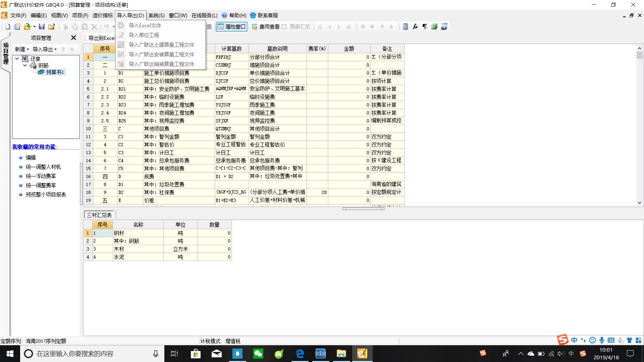Click the 费率 cell showing 28
This screenshot has height=362, width=644.
pyautogui.click(x=317, y=192)
